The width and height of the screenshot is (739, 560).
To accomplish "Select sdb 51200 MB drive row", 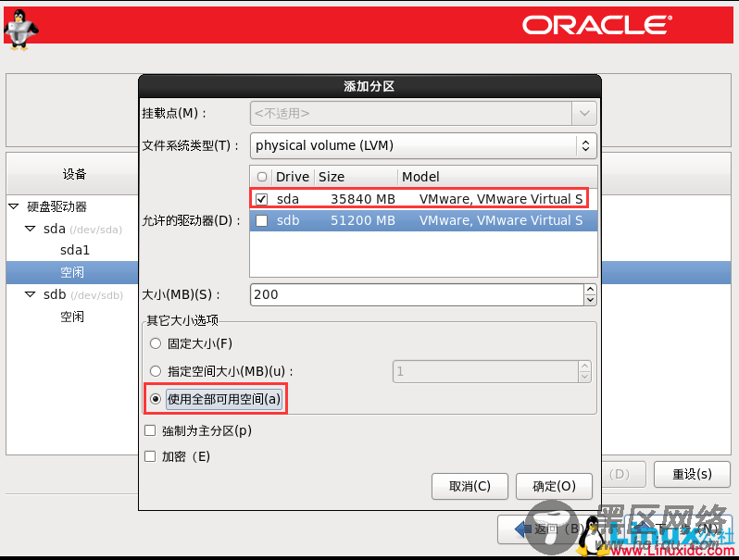I will pos(423,221).
